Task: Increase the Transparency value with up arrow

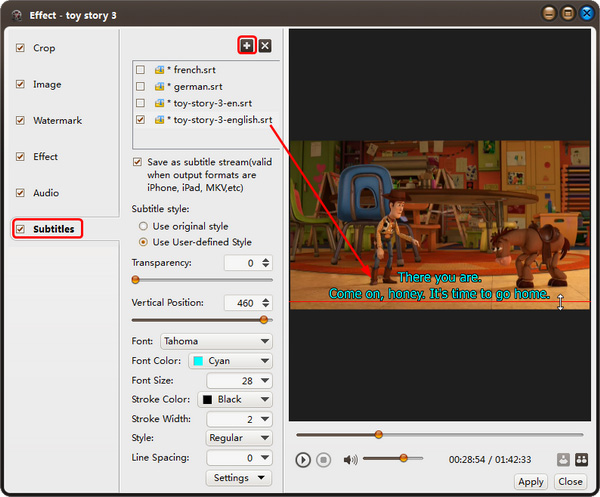Action: coord(266,260)
